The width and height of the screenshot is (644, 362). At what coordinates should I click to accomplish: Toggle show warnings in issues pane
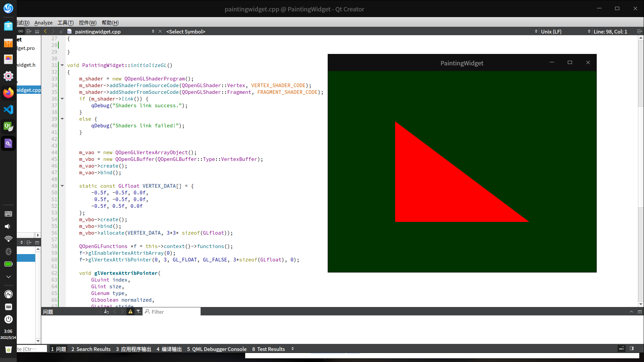pos(130,312)
